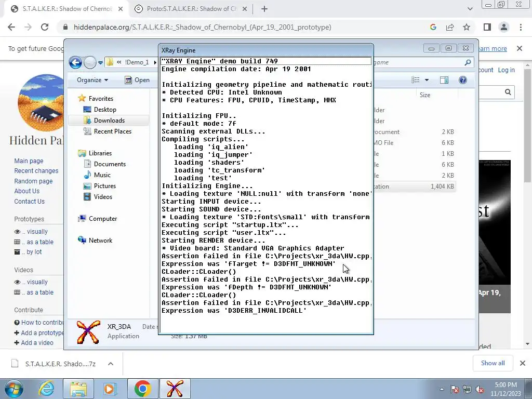The image size is (532, 399).
Task: Switch to XR_3DA app in taskbar
Action: click(175, 389)
